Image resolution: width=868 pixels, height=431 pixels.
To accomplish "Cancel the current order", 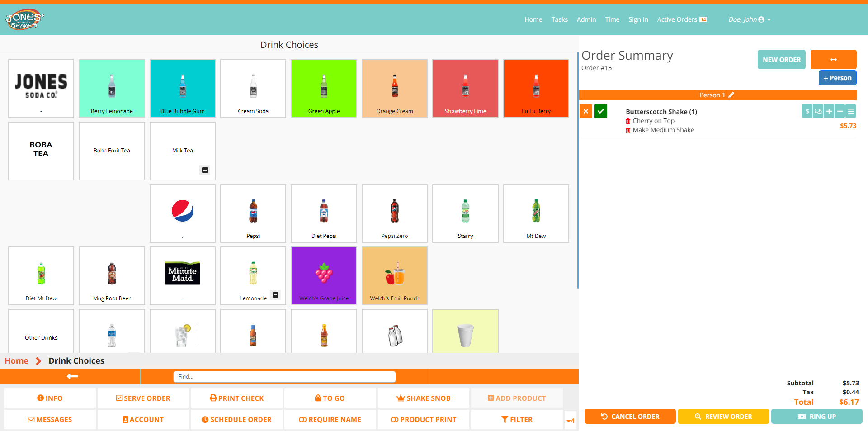I will point(630,417).
